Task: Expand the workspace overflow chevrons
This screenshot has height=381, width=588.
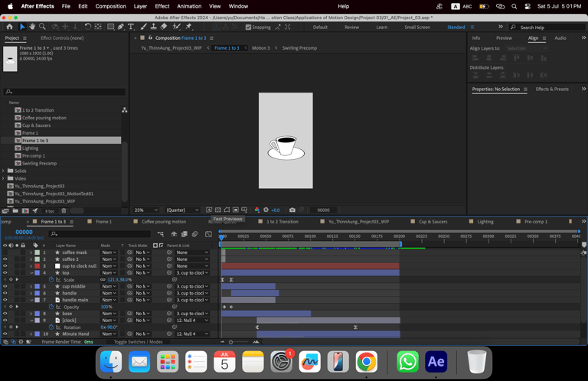Action: [501, 27]
